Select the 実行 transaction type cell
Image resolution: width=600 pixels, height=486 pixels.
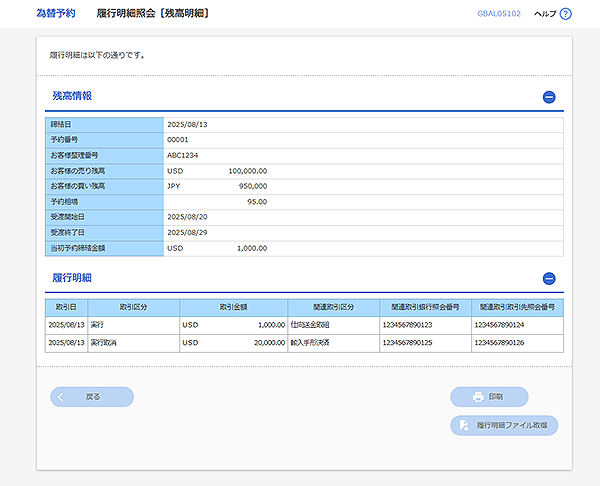[x=134, y=325]
